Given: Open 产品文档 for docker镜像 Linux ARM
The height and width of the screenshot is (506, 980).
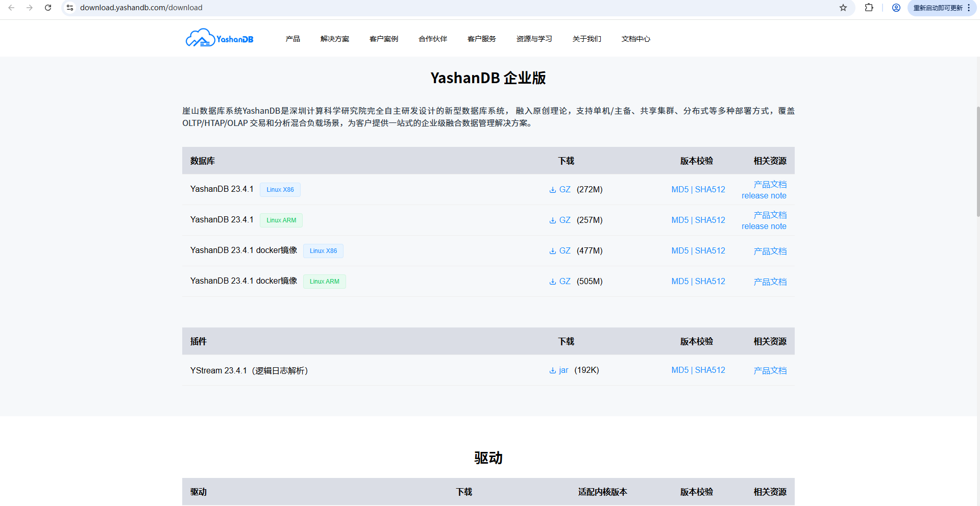Looking at the screenshot, I should click(770, 281).
